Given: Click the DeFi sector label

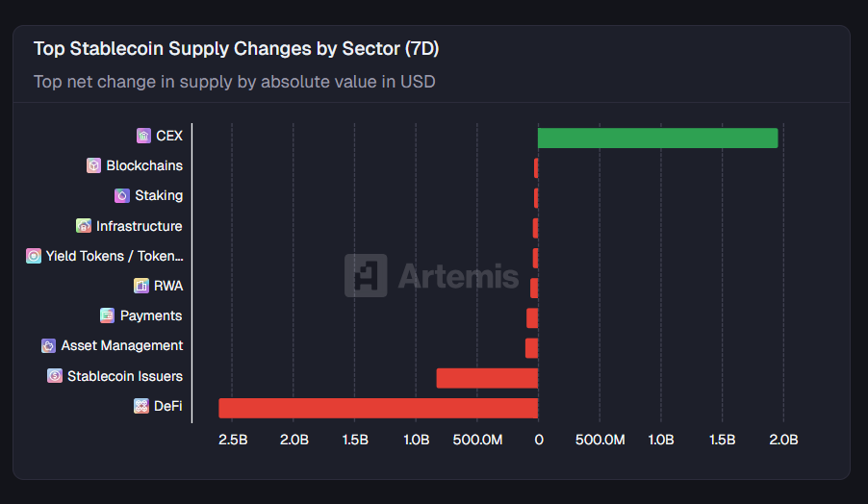Looking at the screenshot, I should click(167, 406).
